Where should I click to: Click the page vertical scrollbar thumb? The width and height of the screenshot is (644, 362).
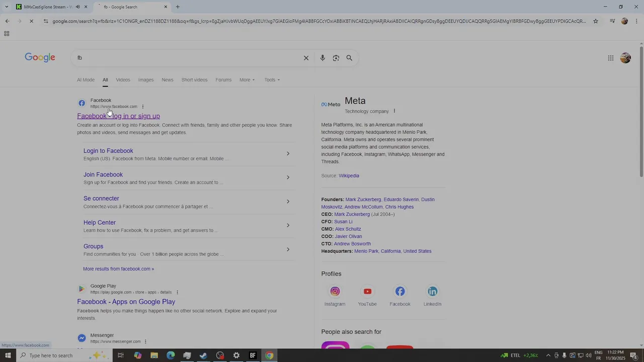(641, 112)
